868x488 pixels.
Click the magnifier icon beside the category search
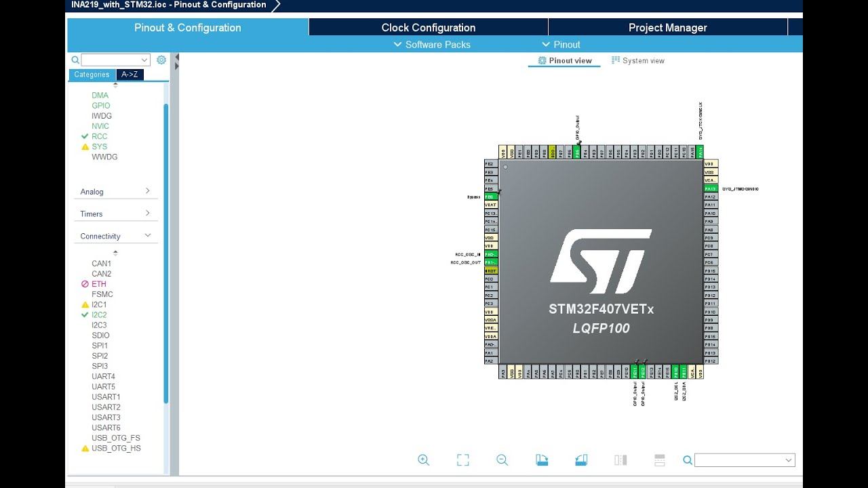75,60
